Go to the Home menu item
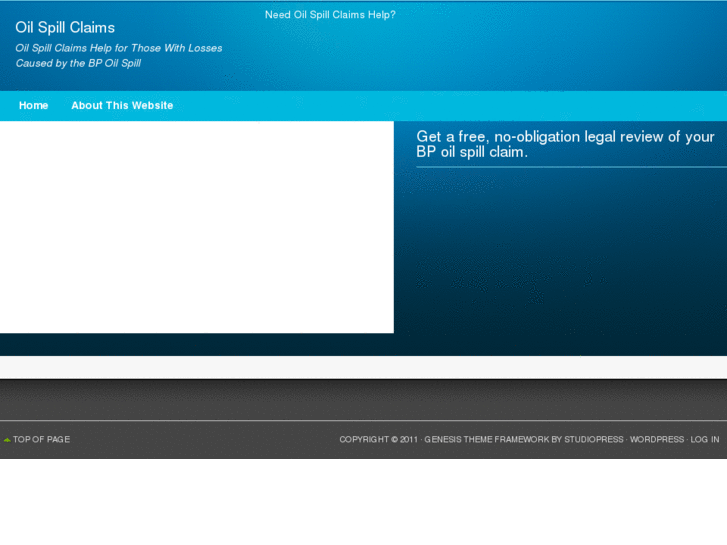The width and height of the screenshot is (727, 545). [33, 106]
